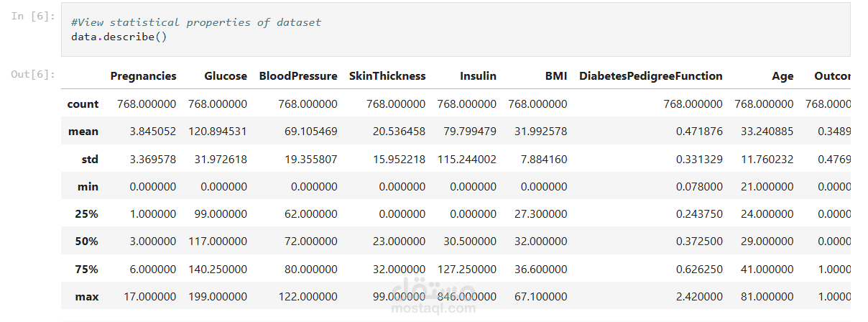The image size is (868, 322).
Task: Click the max row label
Action: pyautogui.click(x=86, y=296)
